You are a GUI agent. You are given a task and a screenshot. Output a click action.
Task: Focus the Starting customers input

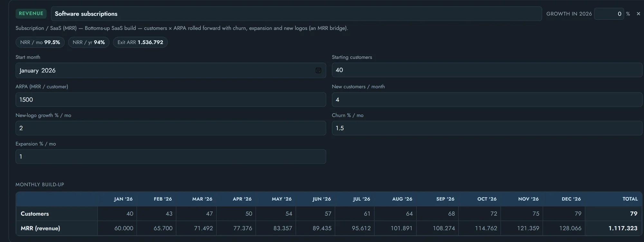[x=487, y=70]
